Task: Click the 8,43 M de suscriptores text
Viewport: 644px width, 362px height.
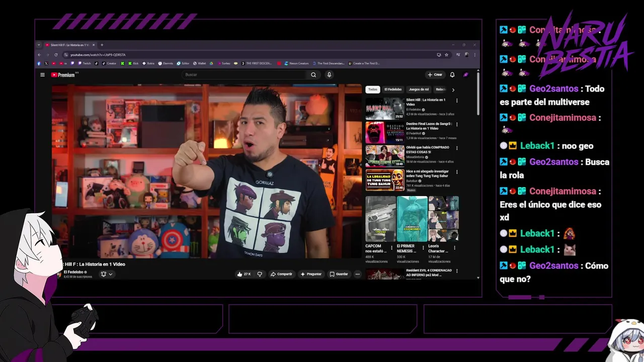Action: point(78,277)
